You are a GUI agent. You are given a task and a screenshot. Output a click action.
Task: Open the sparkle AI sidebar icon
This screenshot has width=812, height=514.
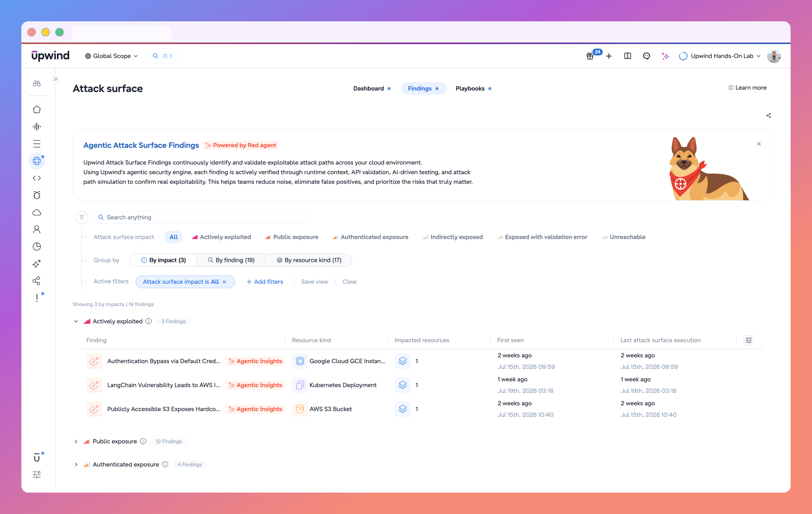[37, 264]
